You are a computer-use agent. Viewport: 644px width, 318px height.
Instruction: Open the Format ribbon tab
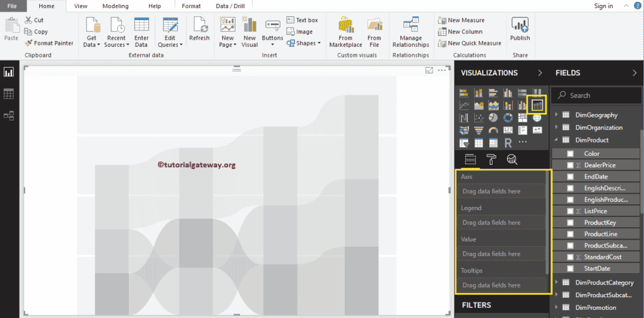(x=191, y=6)
